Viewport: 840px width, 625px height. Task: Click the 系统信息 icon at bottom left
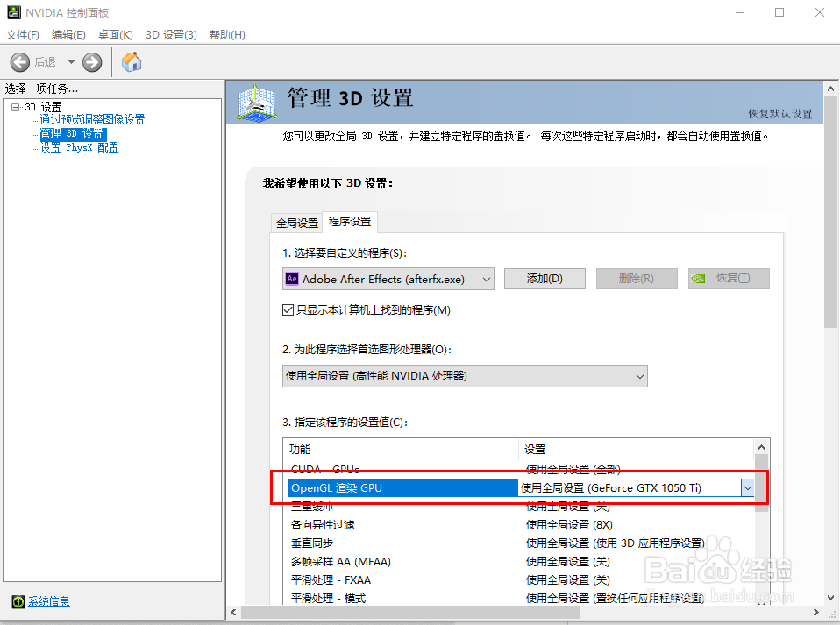[x=19, y=603]
